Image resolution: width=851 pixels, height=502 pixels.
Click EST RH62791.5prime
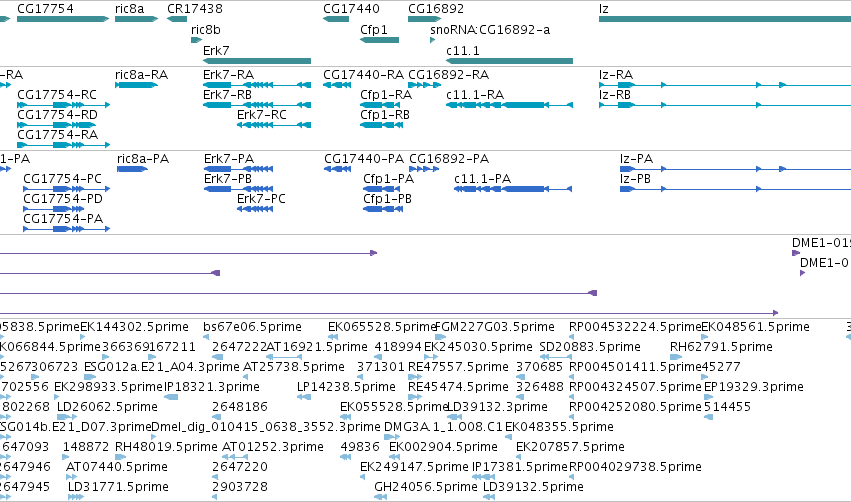(720, 347)
